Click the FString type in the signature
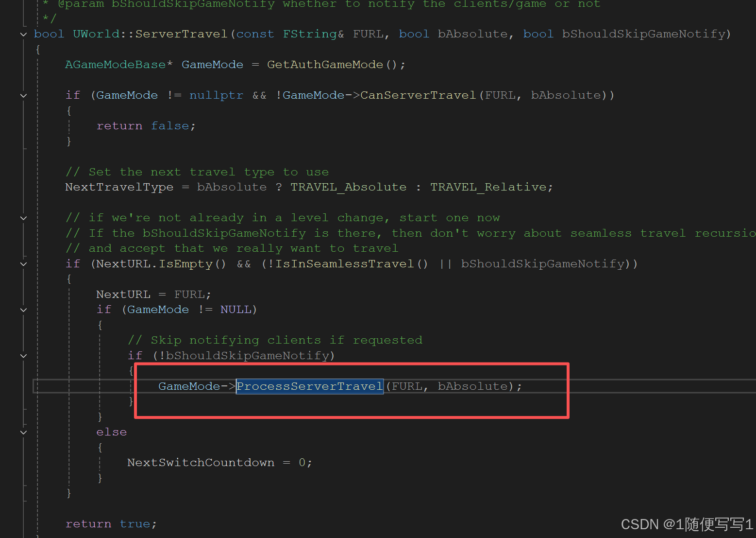This screenshot has width=756, height=538. point(310,34)
